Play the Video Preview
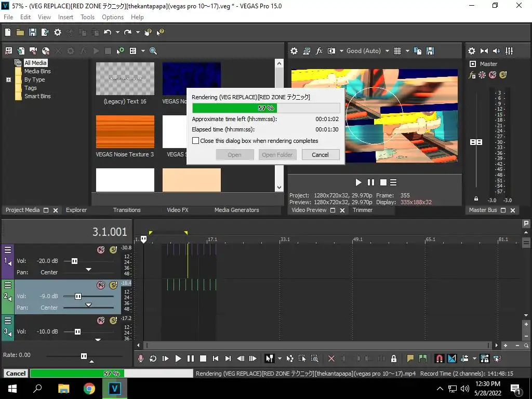Screen dimensions: 532x399 pos(358,182)
